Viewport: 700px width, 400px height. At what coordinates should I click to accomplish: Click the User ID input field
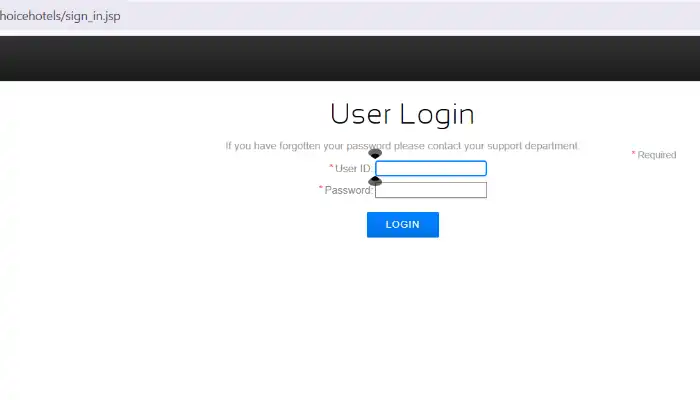click(x=431, y=168)
